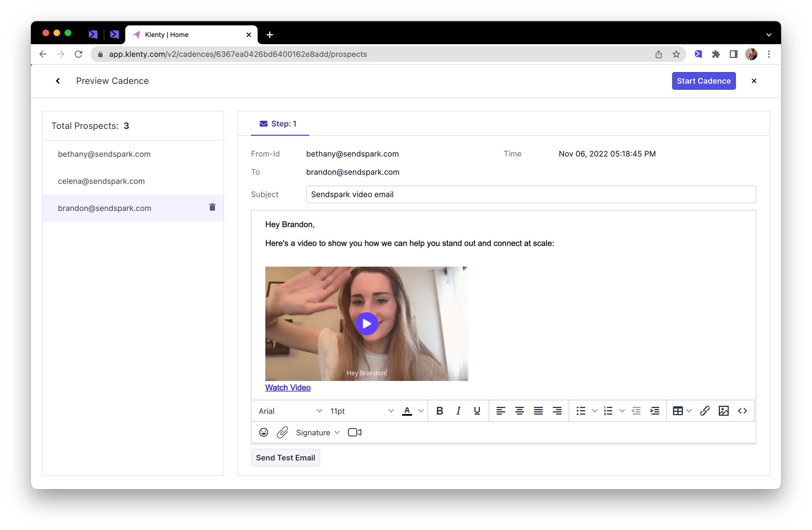Open the emoji picker
The height and width of the screenshot is (530, 812).
(x=264, y=432)
